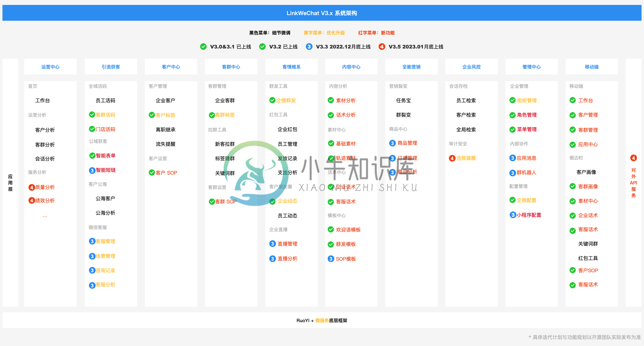Open the 运营中心 column header
The image size is (644, 346).
pos(50,67)
